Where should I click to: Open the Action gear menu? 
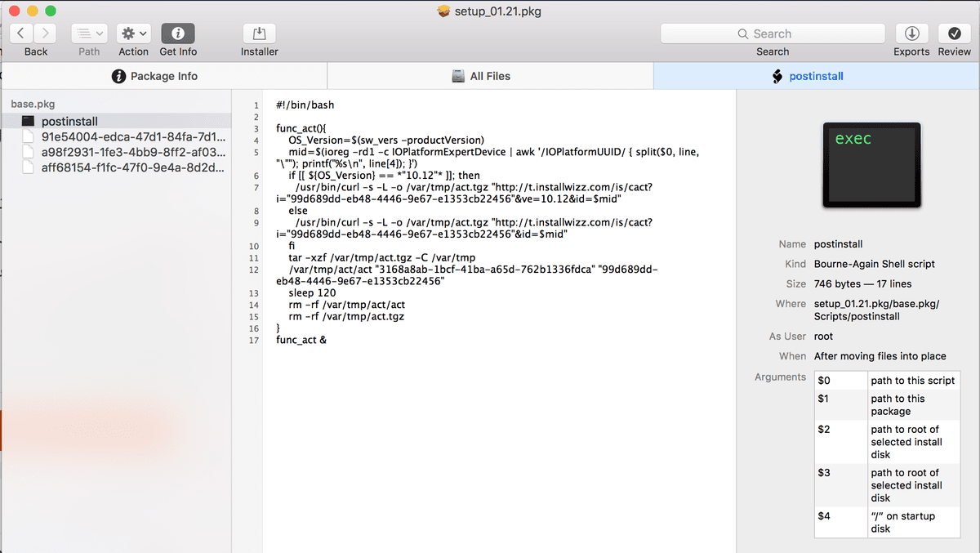pos(133,33)
